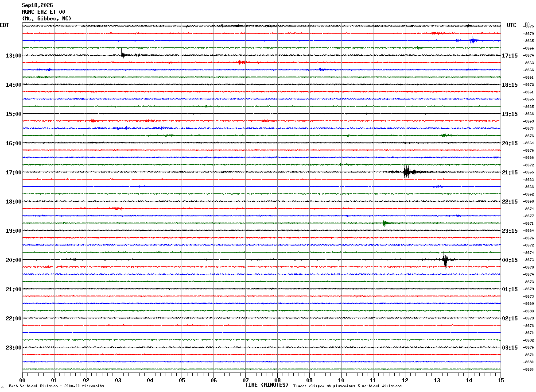Click the 21:15 UTC time label

[x=510, y=173]
